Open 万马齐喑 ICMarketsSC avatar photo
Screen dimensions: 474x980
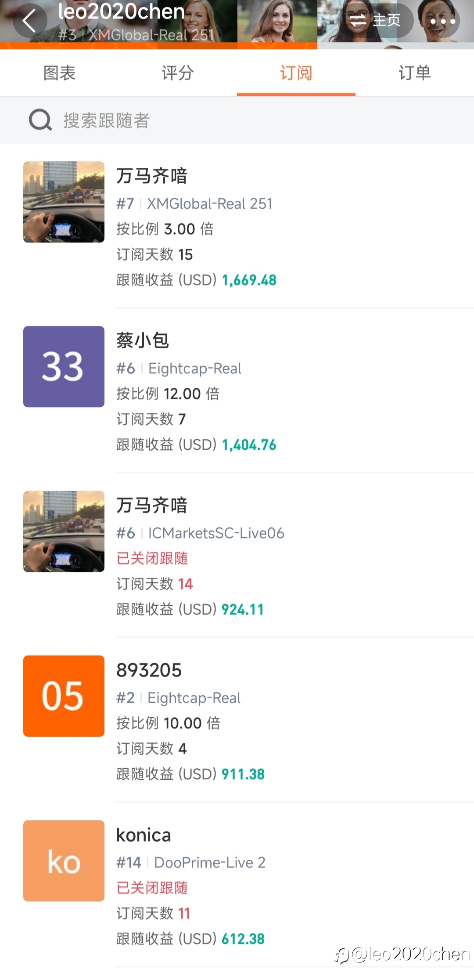point(64,531)
